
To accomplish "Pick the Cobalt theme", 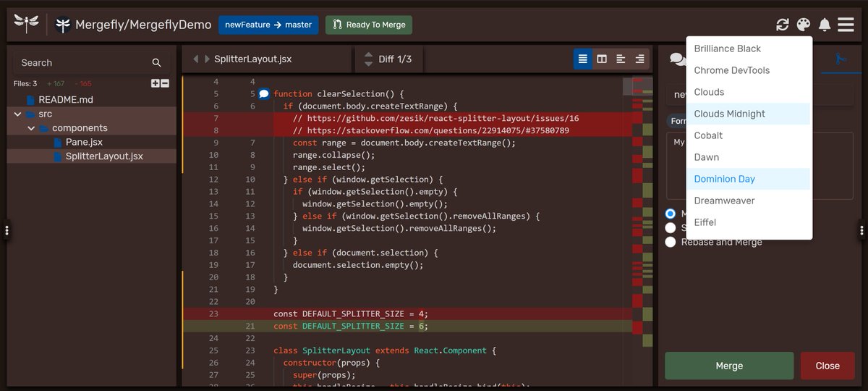I will point(749,135).
